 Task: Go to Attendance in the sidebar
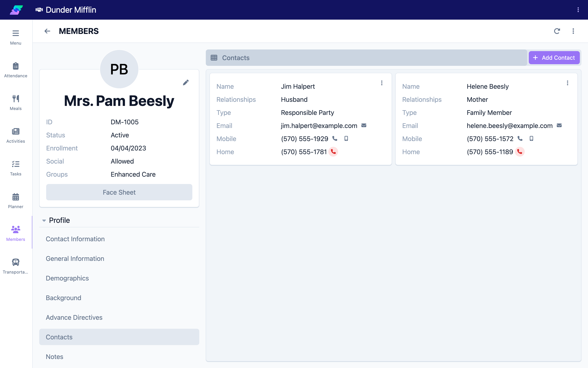(16, 70)
